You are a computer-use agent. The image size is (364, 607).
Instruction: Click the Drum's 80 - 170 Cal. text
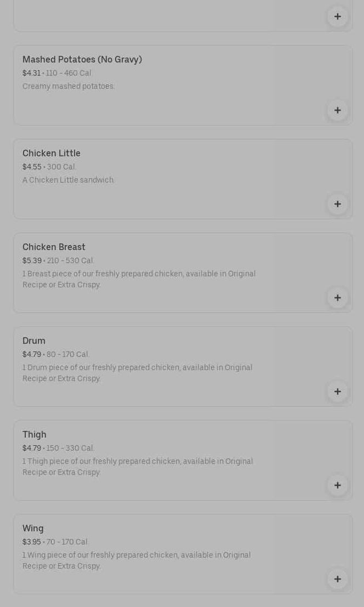click(68, 354)
